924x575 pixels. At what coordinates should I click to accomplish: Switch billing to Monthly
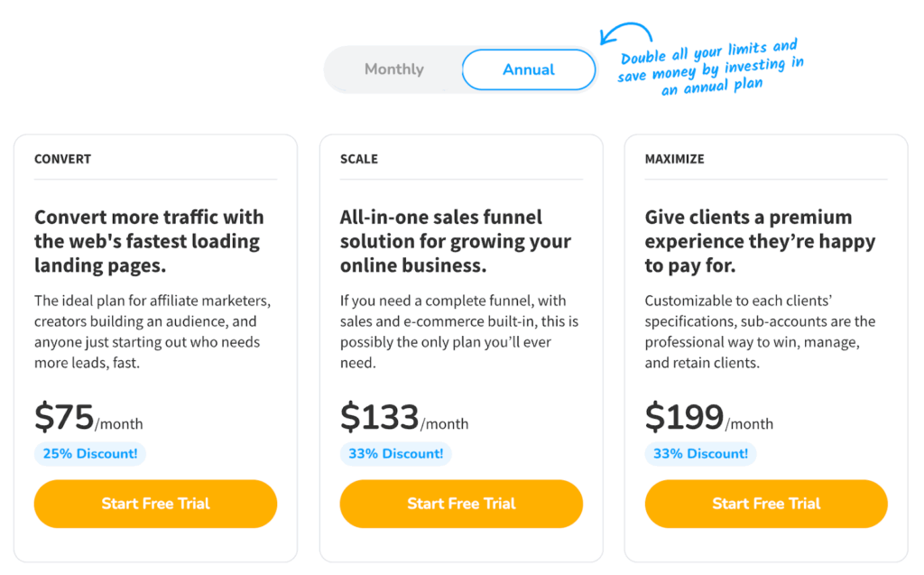[x=394, y=70]
